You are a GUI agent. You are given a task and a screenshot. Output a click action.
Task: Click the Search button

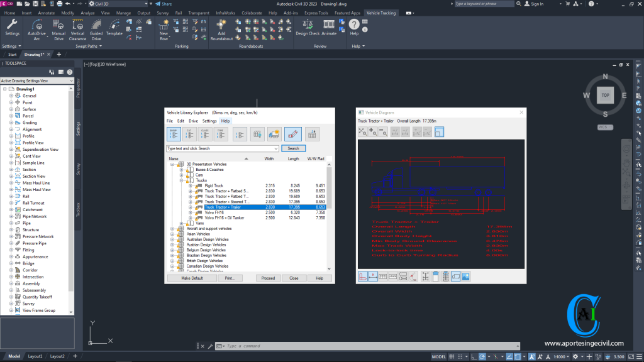pos(293,148)
